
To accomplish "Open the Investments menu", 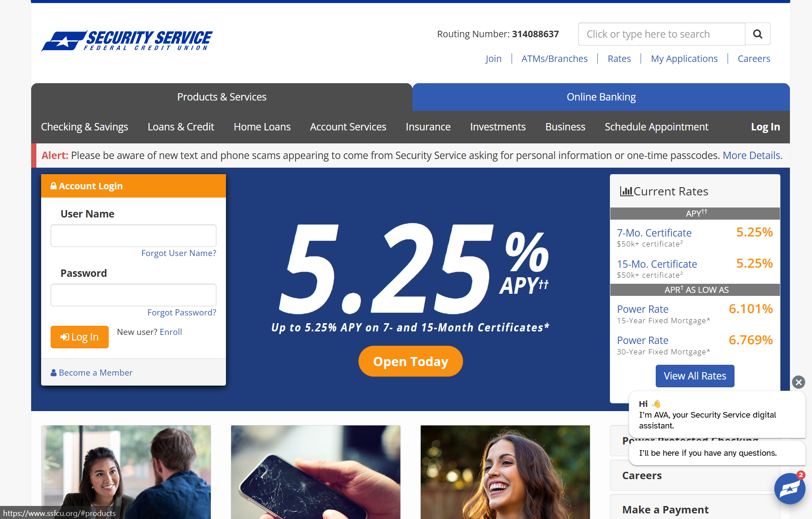I will click(498, 127).
